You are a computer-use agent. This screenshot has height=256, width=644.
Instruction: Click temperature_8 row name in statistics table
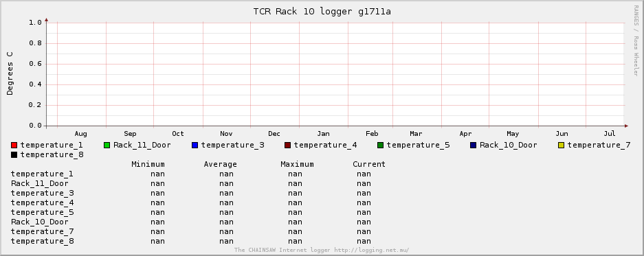[43, 241]
